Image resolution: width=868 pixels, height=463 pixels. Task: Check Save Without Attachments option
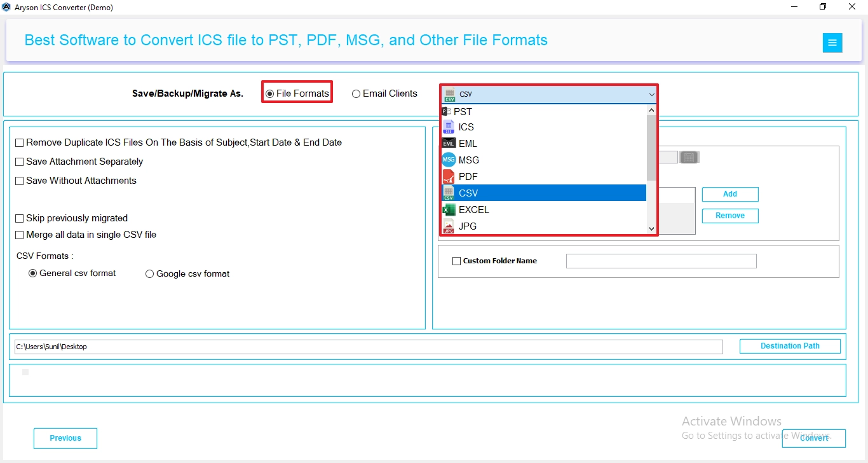pos(20,181)
